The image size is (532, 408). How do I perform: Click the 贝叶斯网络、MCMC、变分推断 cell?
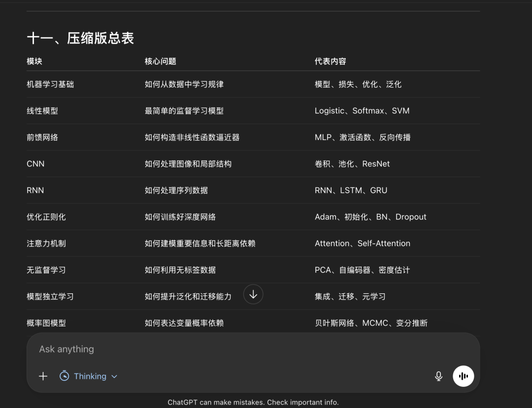coord(371,323)
